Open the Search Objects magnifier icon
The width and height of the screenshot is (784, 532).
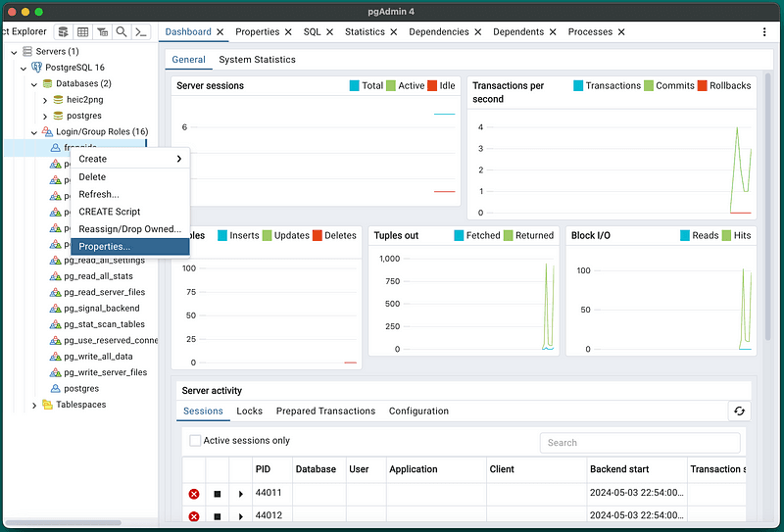pos(122,32)
